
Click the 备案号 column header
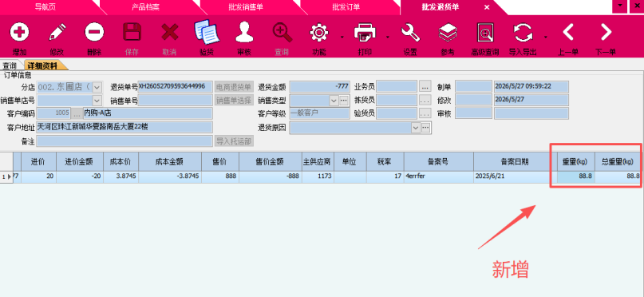439,162
